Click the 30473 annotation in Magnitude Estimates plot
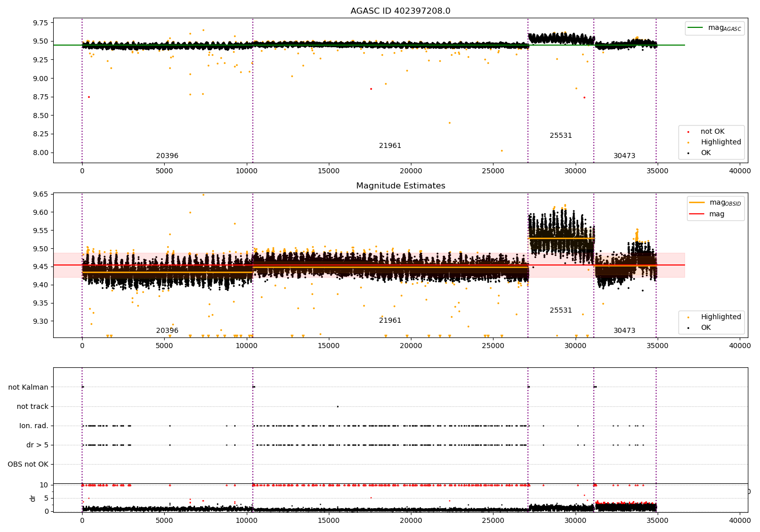This screenshot has height=532, width=760. [x=624, y=331]
